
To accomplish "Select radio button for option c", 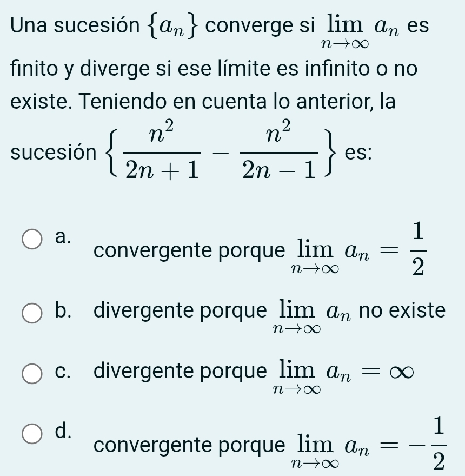I will click(x=32, y=373).
